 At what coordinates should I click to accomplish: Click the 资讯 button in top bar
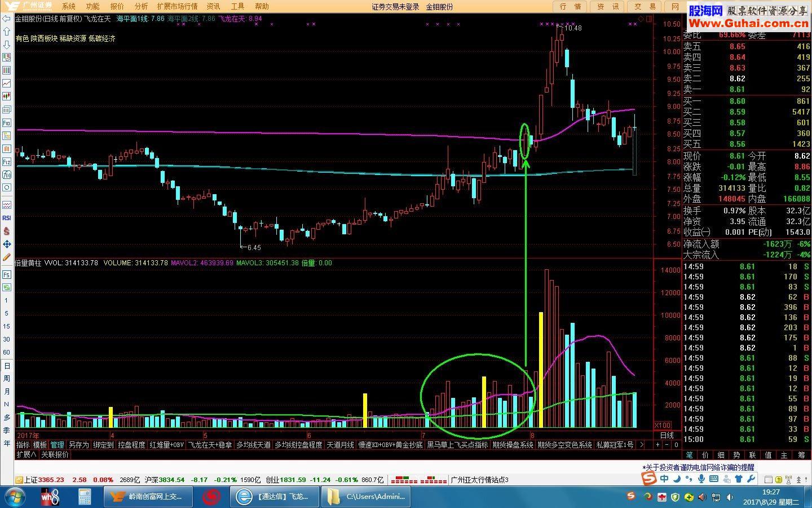[608, 6]
